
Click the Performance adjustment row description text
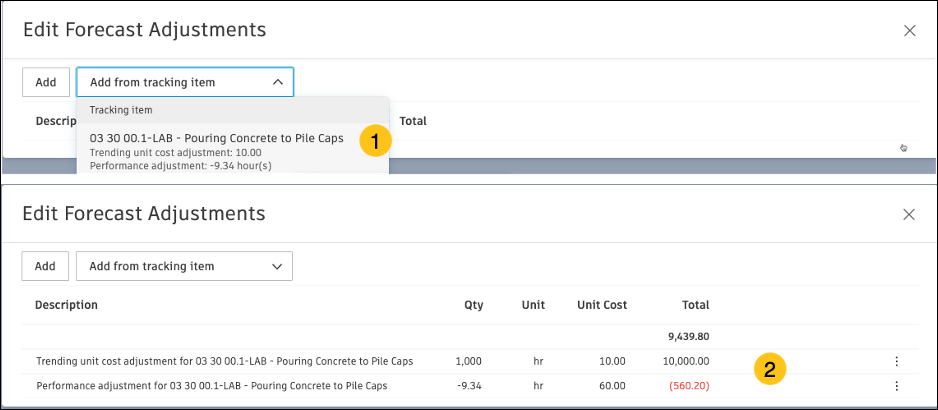tap(211, 385)
